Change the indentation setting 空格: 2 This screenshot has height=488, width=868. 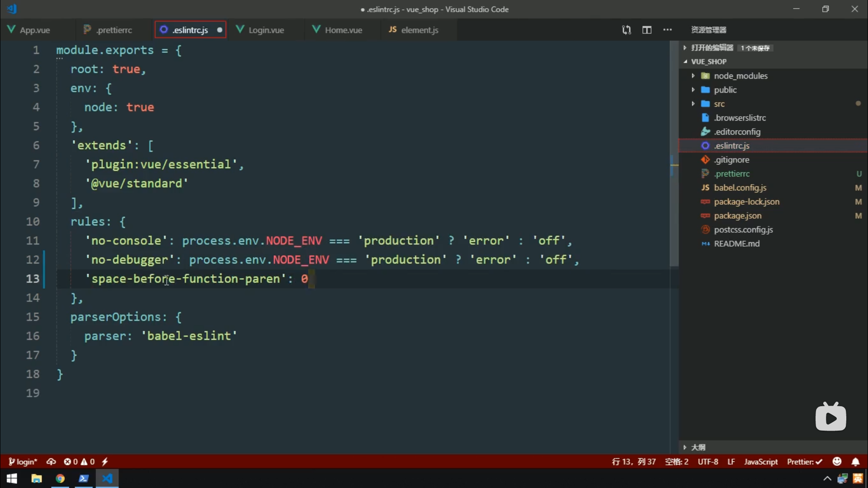point(677,461)
